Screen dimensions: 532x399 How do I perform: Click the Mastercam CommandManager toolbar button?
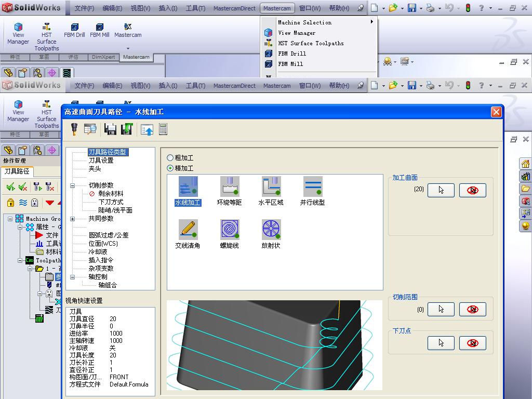pyautogui.click(x=128, y=30)
